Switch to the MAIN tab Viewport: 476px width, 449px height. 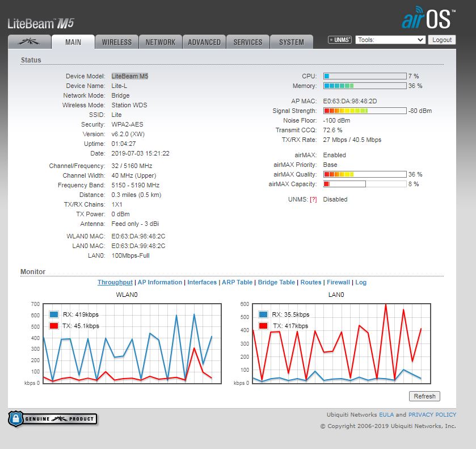tap(73, 42)
